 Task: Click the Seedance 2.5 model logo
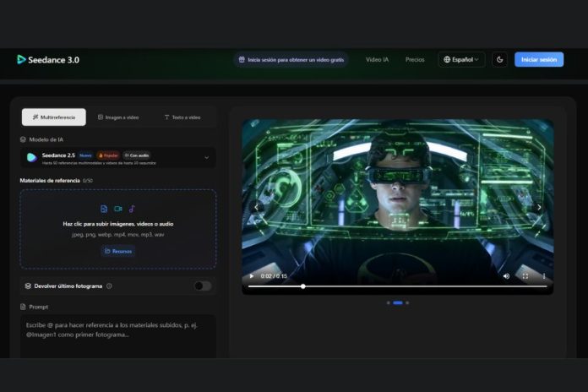[x=32, y=157]
